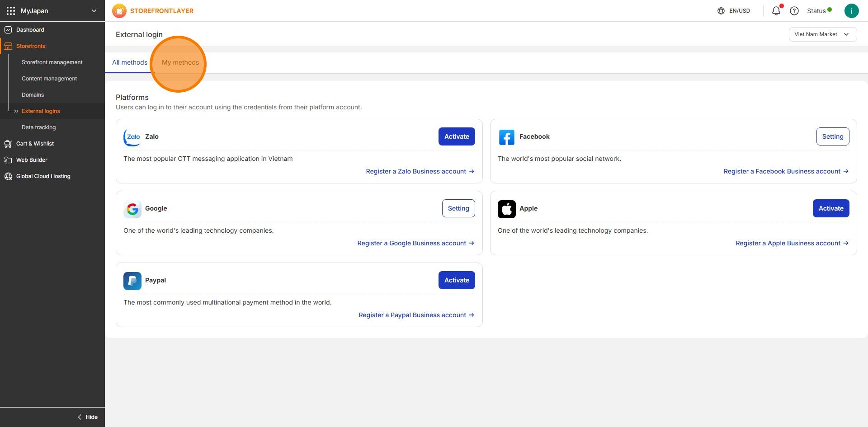This screenshot has height=427, width=868.
Task: Open Register a Facebook Business account link
Action: coord(786,171)
